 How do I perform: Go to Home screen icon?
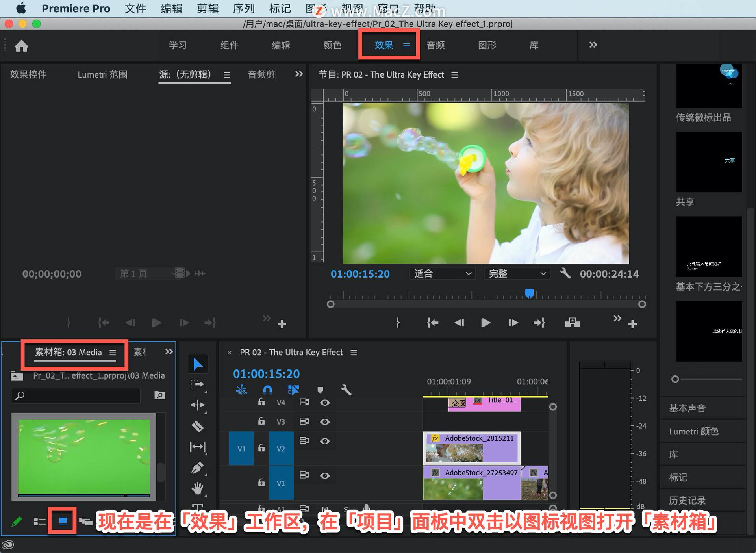point(21,46)
